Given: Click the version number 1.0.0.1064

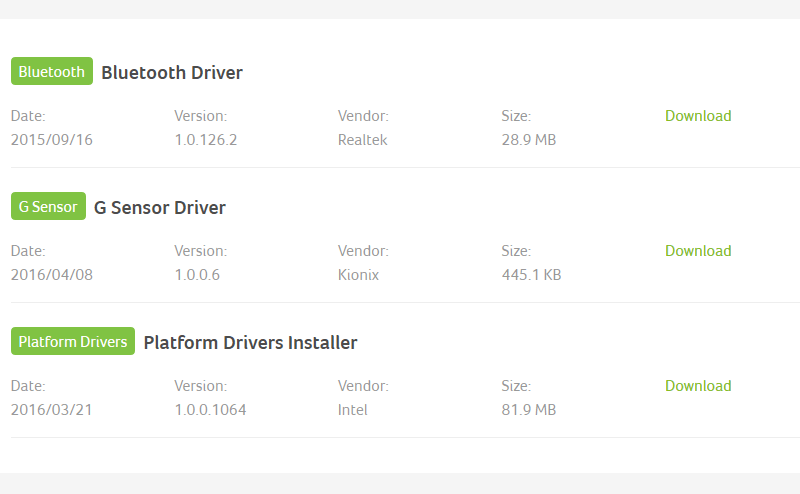Looking at the screenshot, I should point(210,409).
